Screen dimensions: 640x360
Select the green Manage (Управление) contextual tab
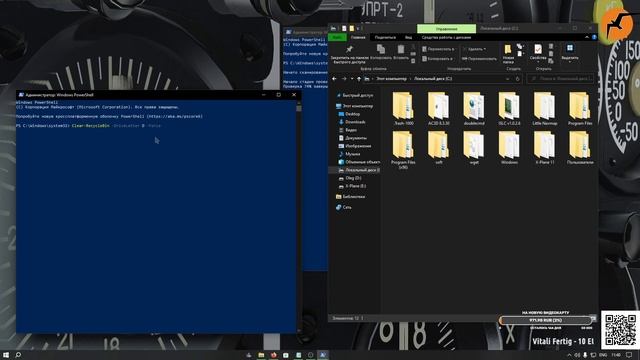click(x=447, y=29)
